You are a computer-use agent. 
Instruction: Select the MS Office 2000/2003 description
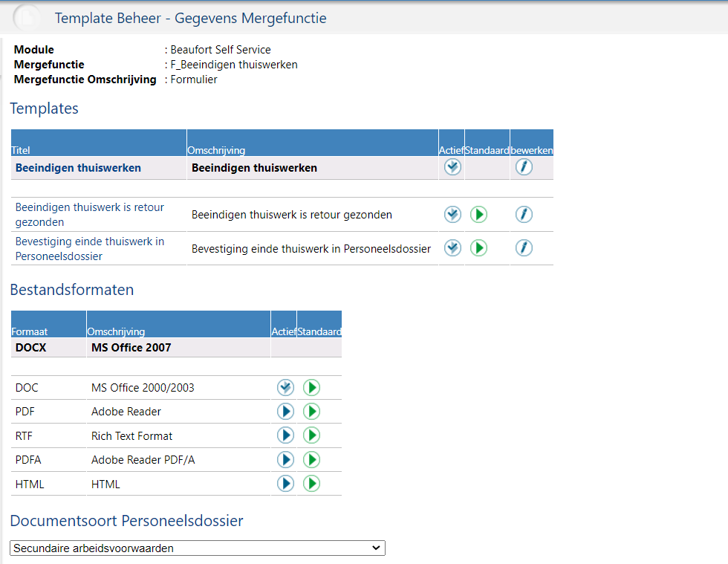pos(143,387)
